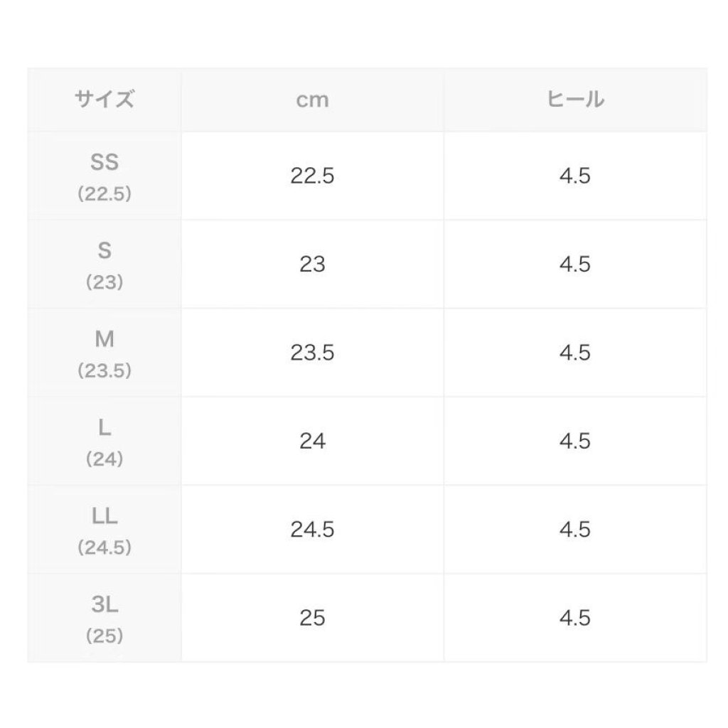Screen dimensions: 728x728
Task: Click the 24.5 value in cm column
Action: click(312, 530)
